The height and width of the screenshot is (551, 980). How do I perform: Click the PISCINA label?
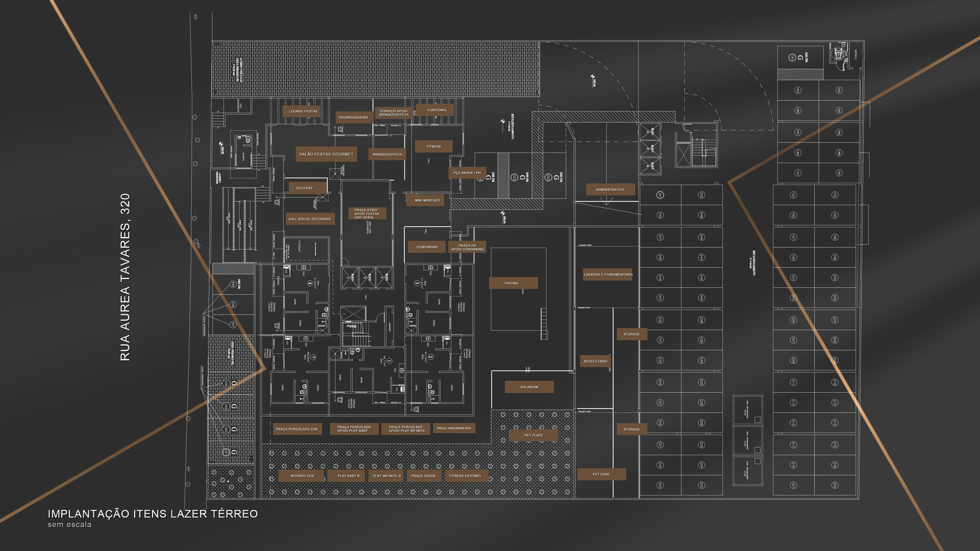coord(513,283)
